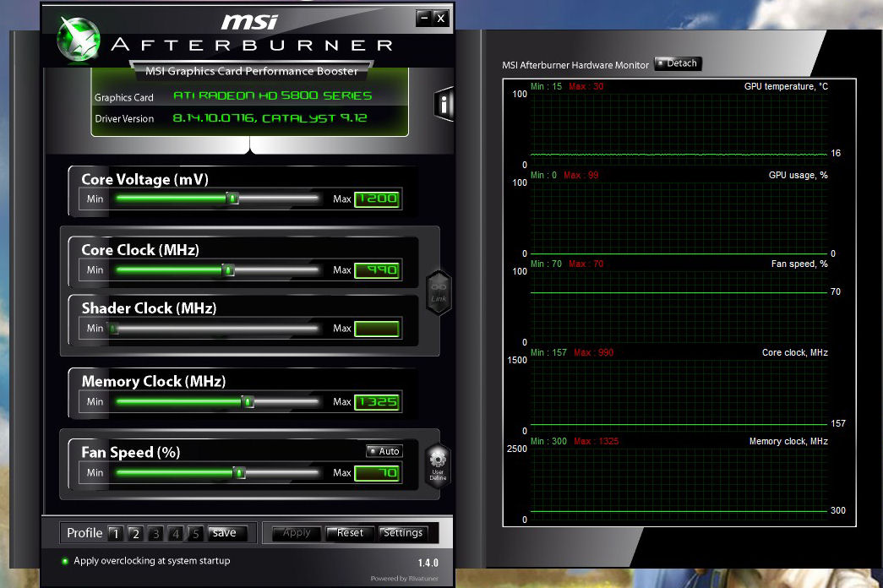
Task: Click the Core Voltage value field 1200
Action: pyautogui.click(x=378, y=199)
